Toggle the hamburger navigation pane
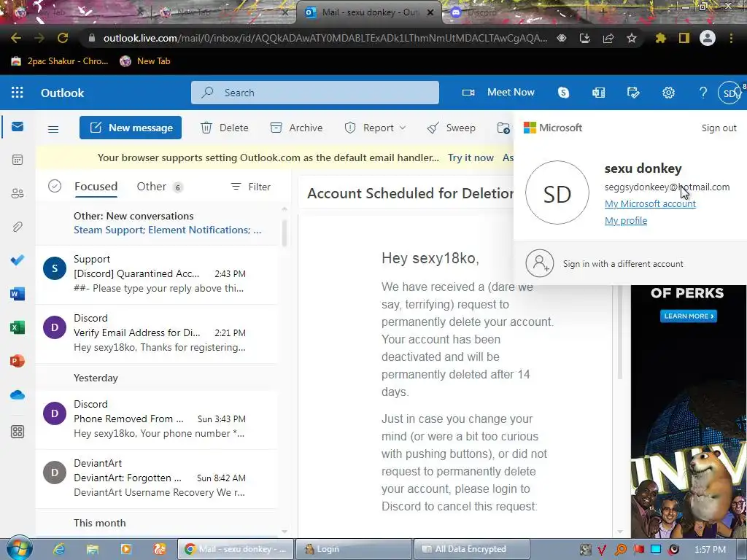Viewport: 747px width, 560px height. pos(53,128)
